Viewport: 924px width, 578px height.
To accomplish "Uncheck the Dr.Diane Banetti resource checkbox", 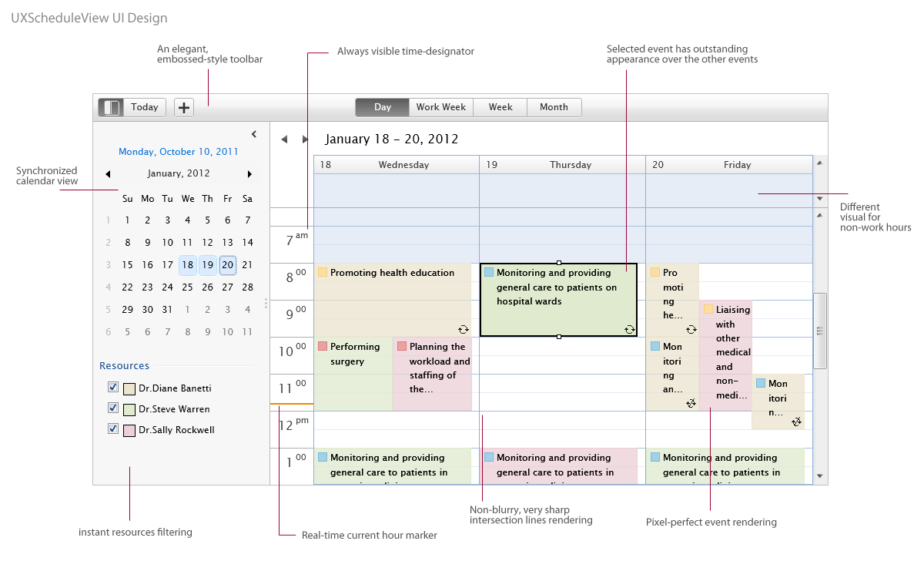I will click(x=113, y=388).
